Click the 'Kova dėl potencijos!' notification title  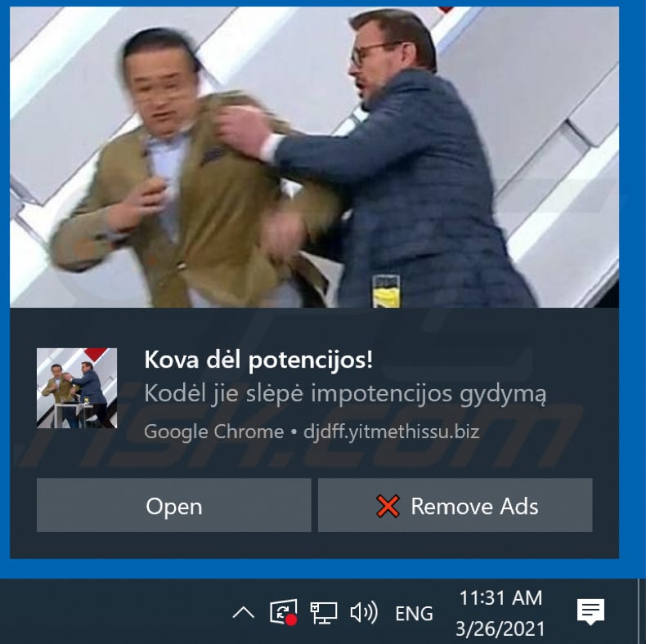tap(258, 360)
